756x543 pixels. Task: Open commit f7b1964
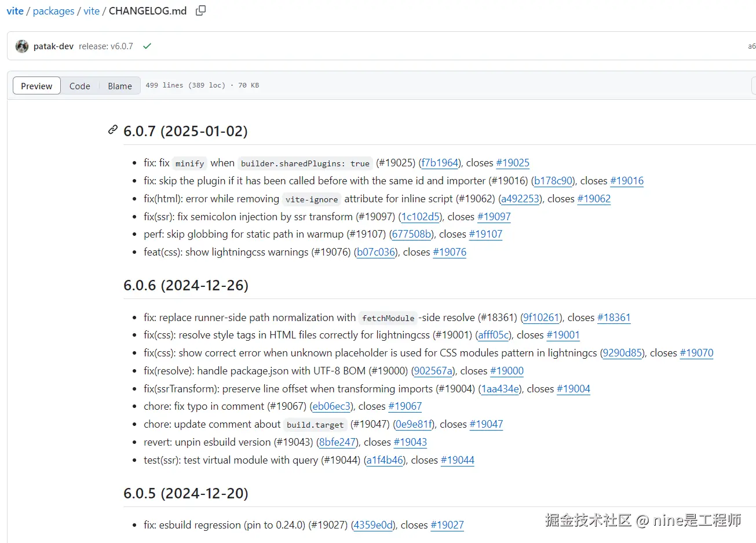pos(440,163)
